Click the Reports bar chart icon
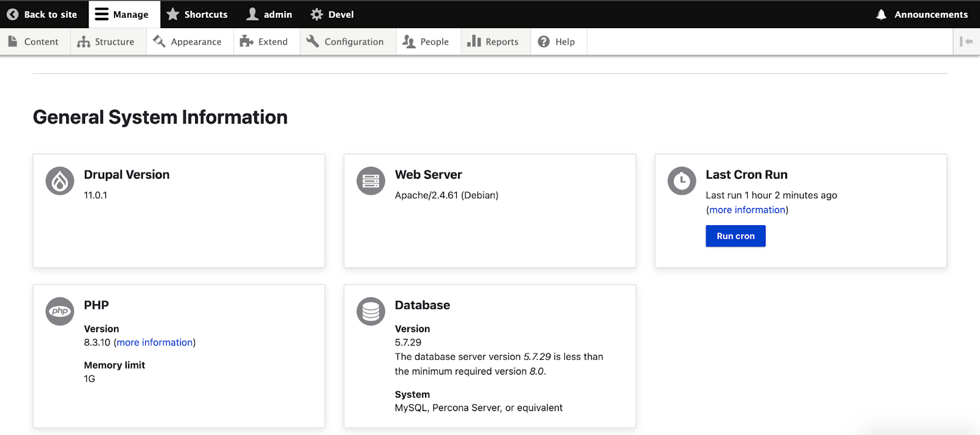This screenshot has height=435, width=980. 474,41
